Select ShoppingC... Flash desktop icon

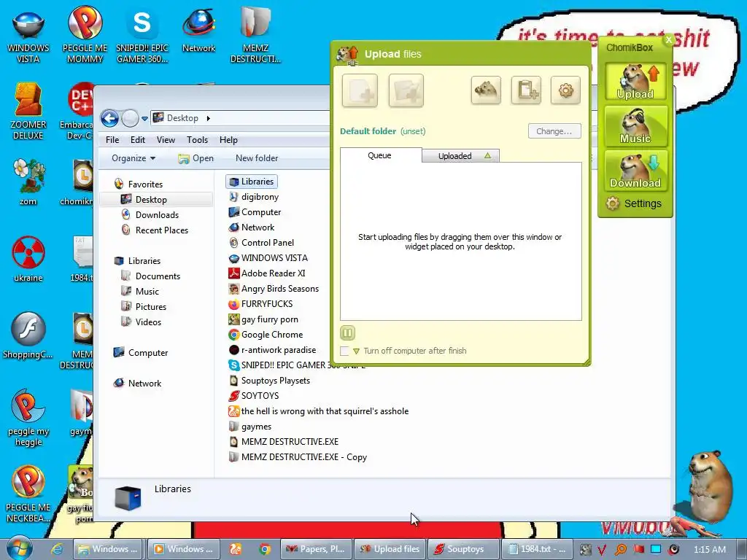28,335
